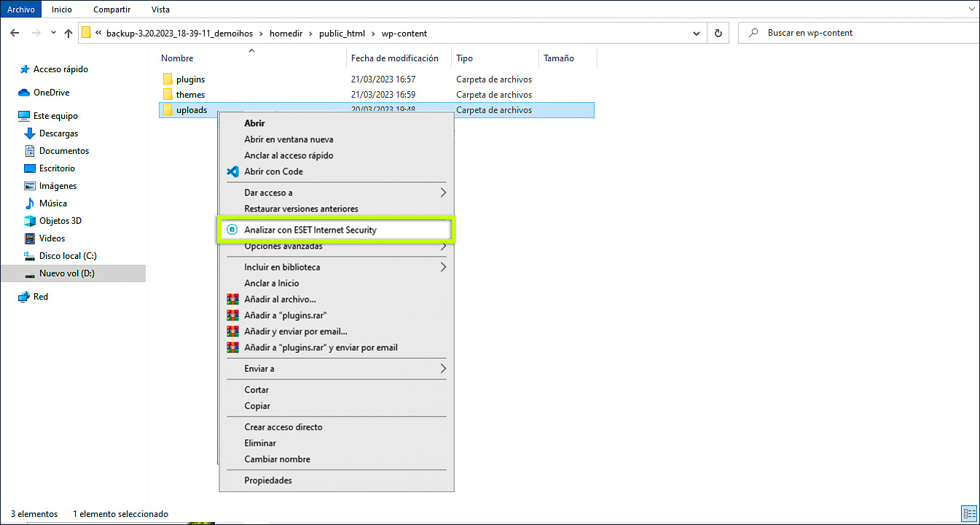This screenshot has width=980, height=525.
Task: Click the OneDrive cloud icon in sidebar
Action: pos(24,93)
